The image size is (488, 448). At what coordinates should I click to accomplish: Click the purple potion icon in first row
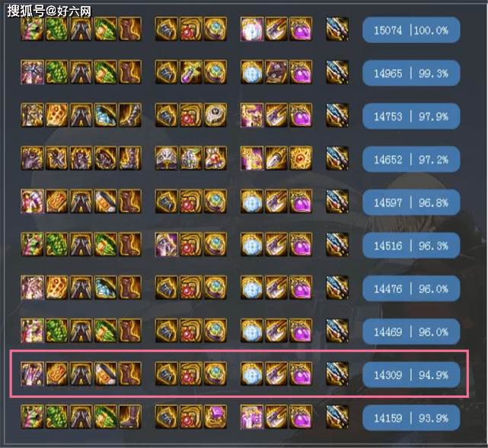click(301, 29)
